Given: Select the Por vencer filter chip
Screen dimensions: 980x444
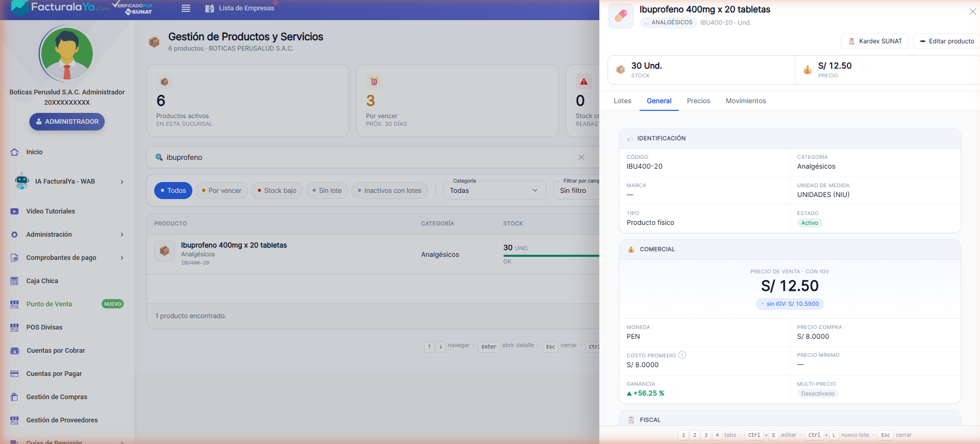Looking at the screenshot, I should pos(222,191).
